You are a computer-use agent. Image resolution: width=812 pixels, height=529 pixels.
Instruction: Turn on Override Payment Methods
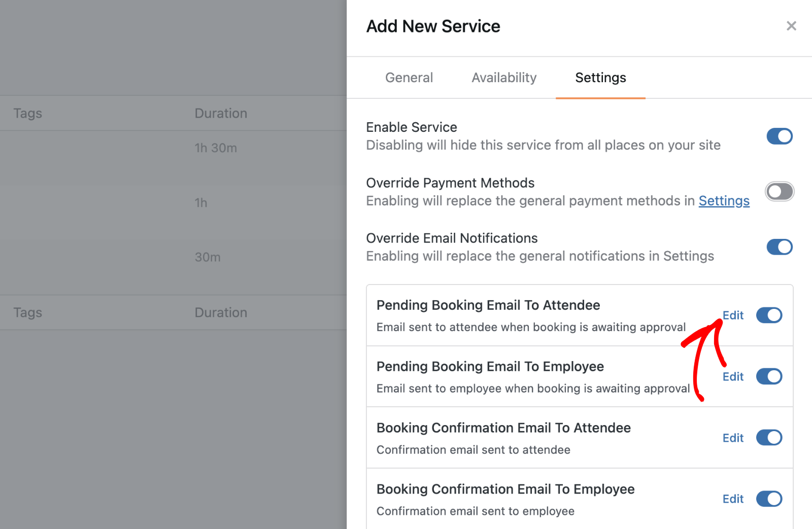coord(779,192)
